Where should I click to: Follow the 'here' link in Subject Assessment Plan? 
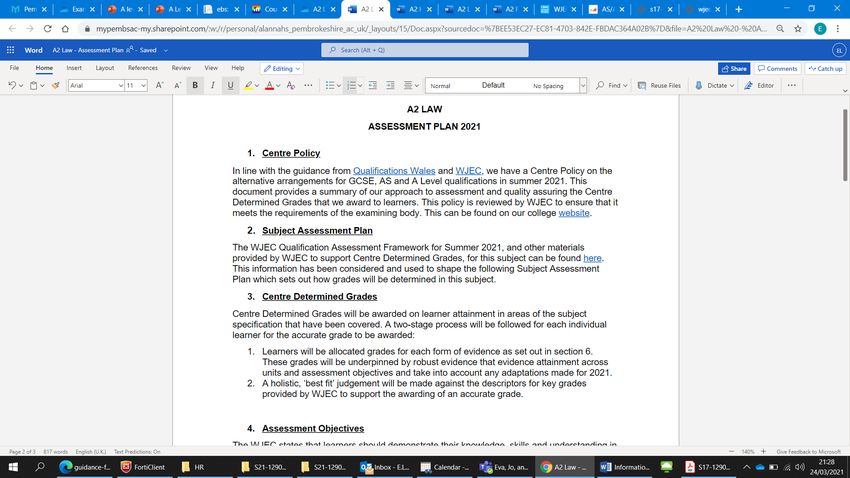(x=593, y=258)
